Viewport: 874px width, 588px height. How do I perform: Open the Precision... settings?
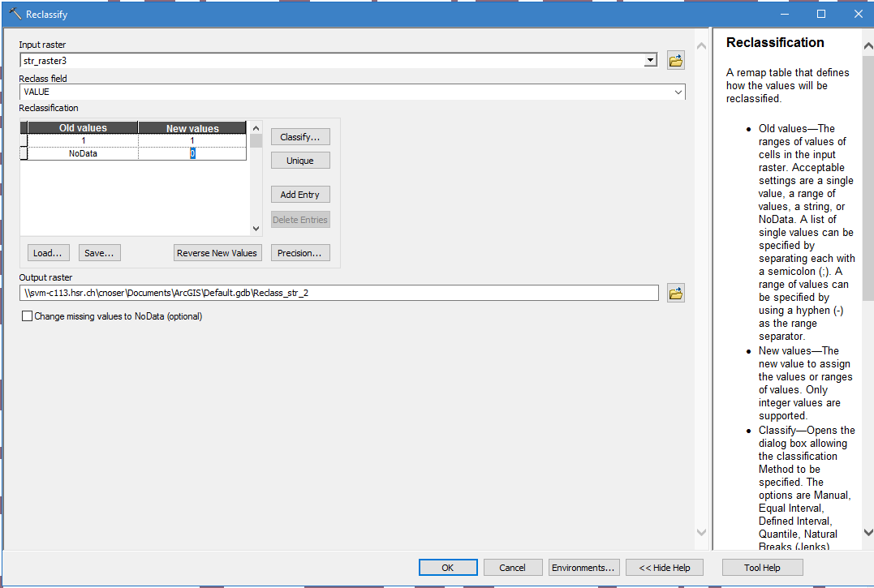(300, 253)
